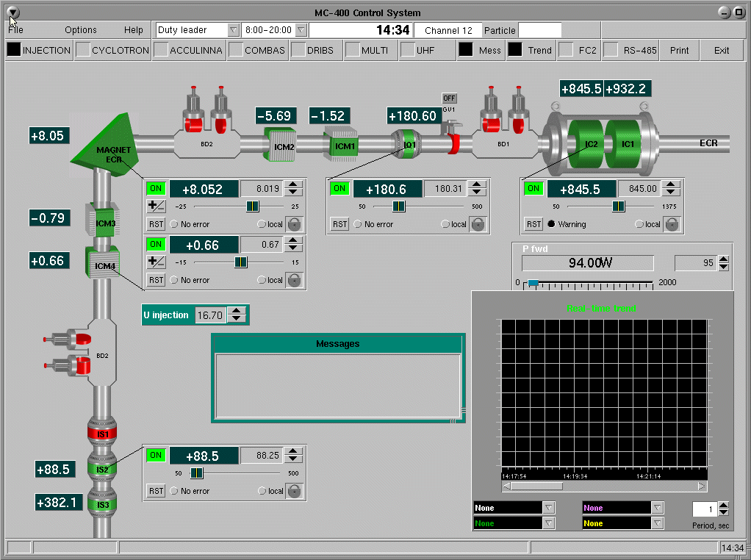Click lock icon in the 845.5 panel
Screen dimensions: 751x560
click(672, 224)
